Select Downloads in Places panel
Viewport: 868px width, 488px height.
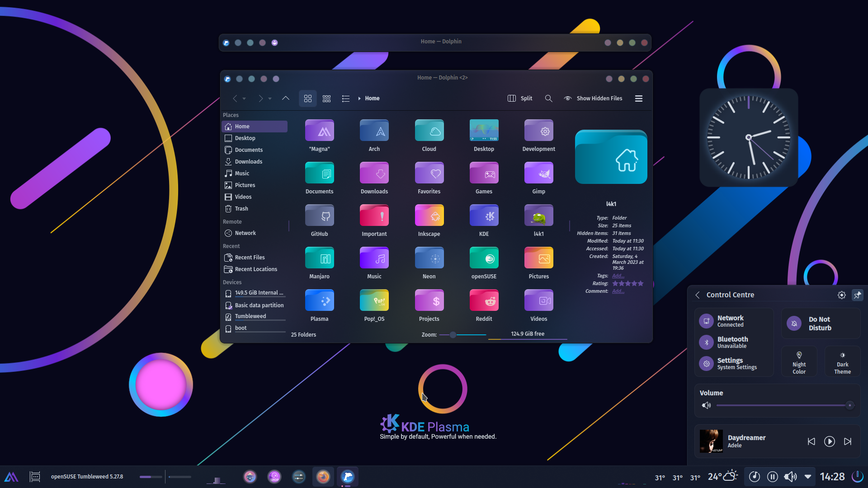coord(254,162)
